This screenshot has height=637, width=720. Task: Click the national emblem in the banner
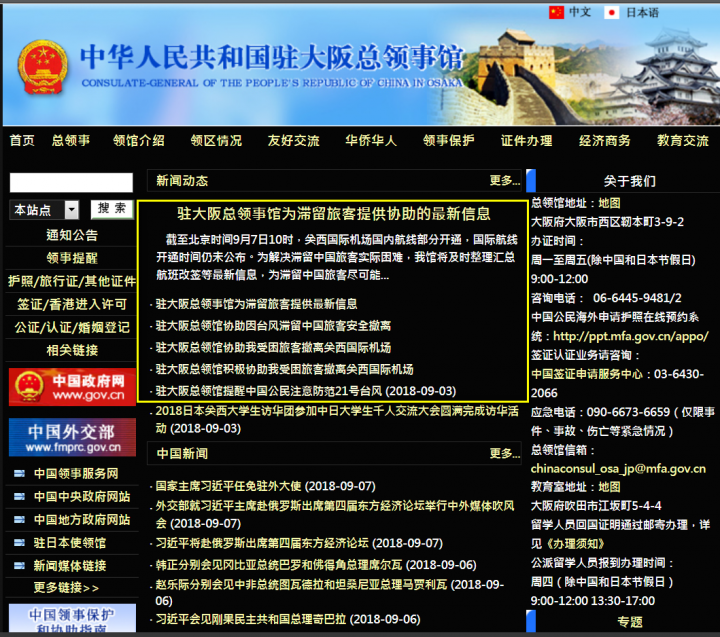click(x=43, y=67)
